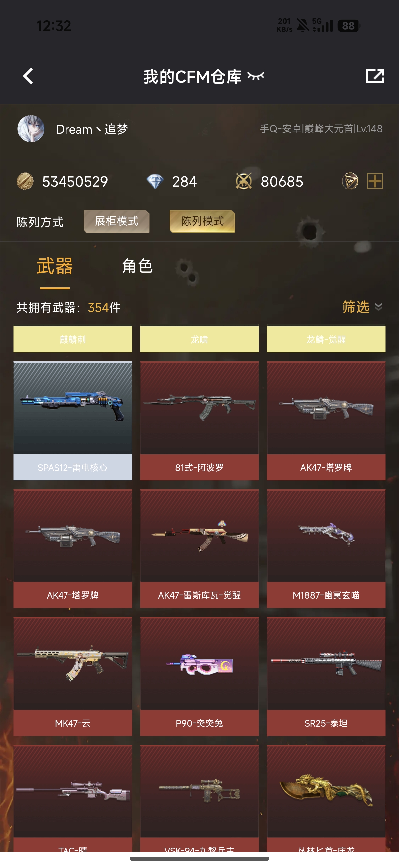Image resolution: width=399 pixels, height=868 pixels.
Task: Open the P90-突突兔 weapon thumbnail
Action: 199,664
